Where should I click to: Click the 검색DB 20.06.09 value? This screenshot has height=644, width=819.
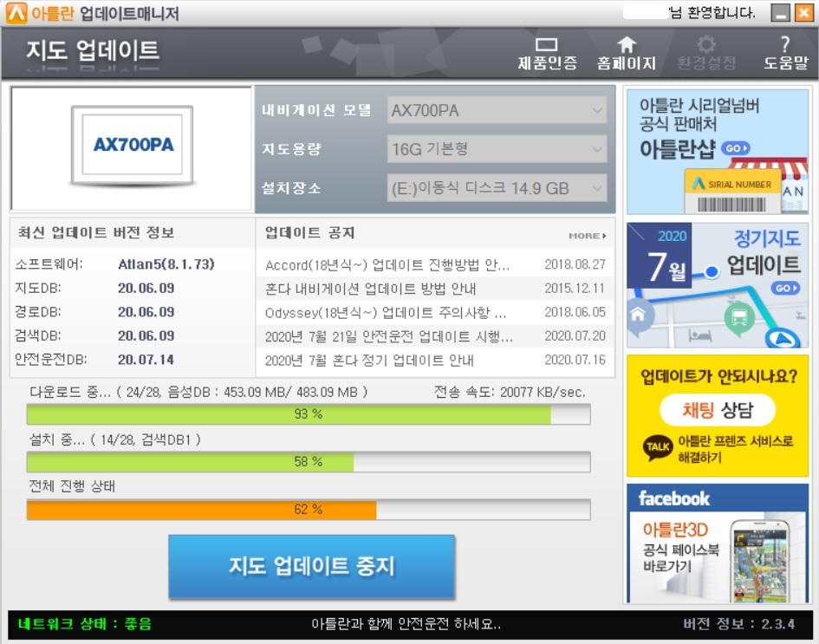click(x=146, y=335)
